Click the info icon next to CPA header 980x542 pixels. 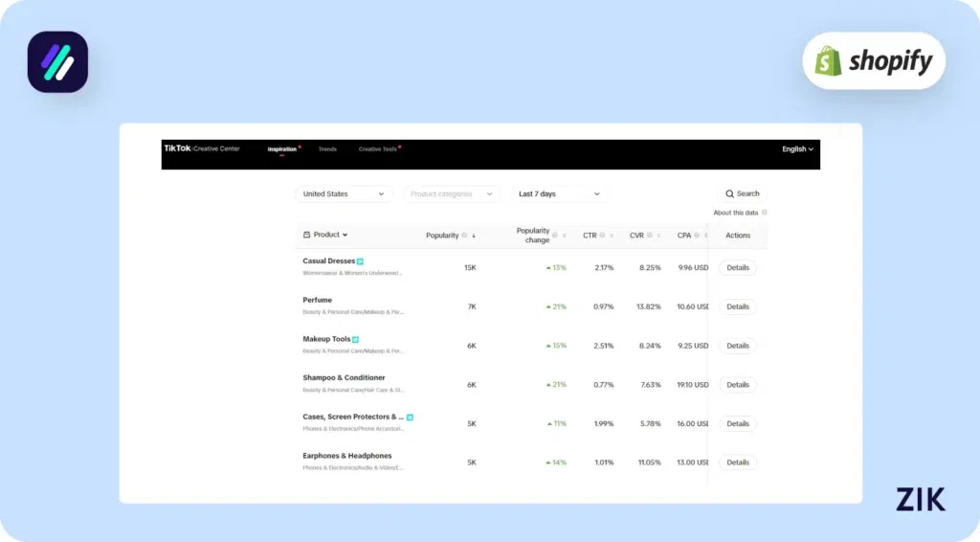pos(698,235)
